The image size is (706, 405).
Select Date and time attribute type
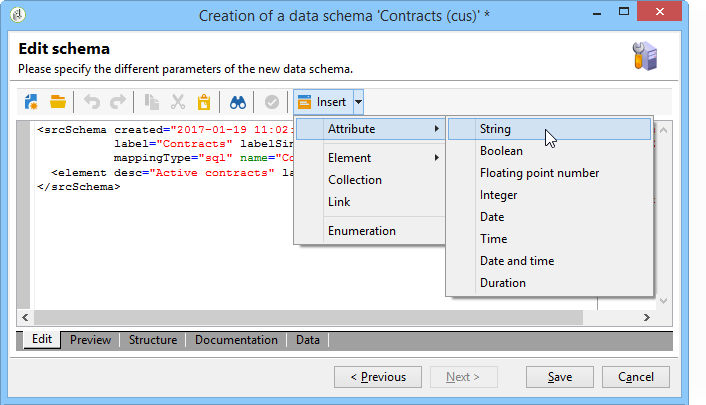pyautogui.click(x=516, y=261)
